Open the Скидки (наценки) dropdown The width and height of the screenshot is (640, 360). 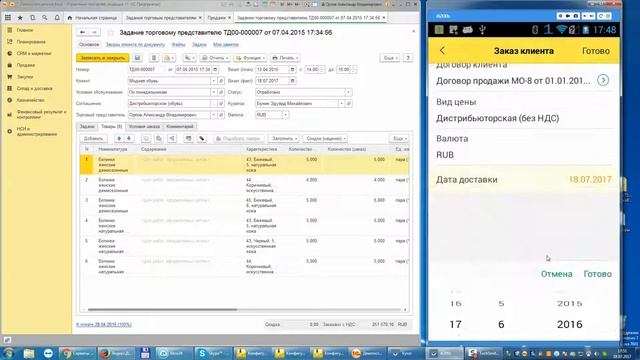point(325,139)
